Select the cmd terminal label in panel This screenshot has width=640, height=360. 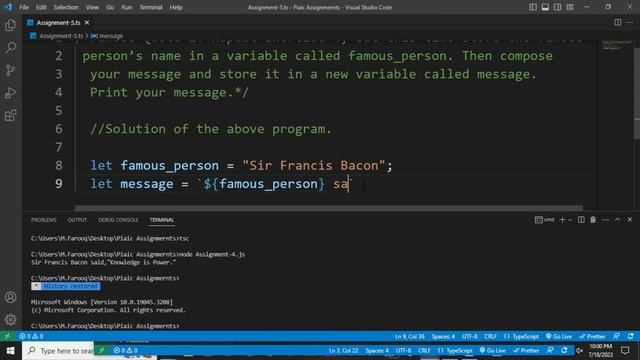tap(545, 220)
